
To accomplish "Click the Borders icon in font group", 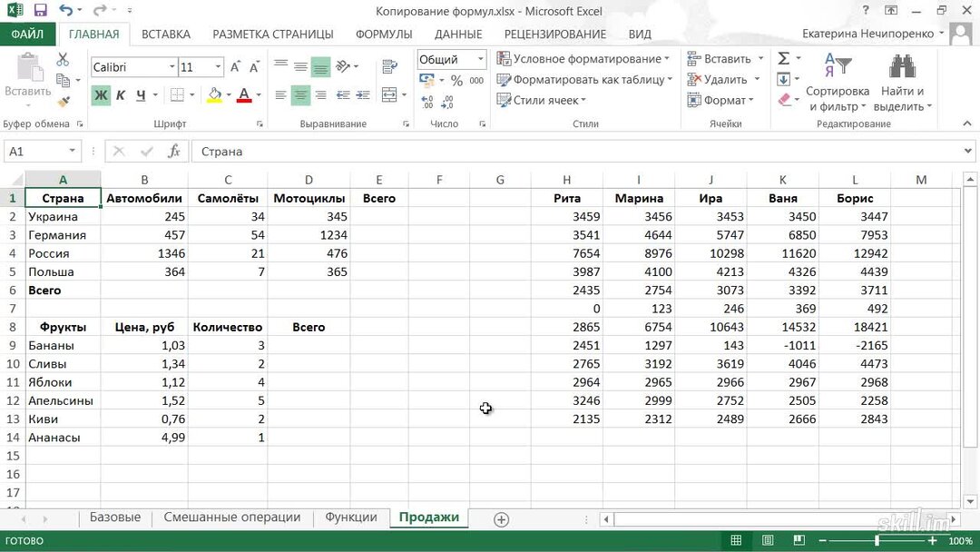I will click(177, 95).
